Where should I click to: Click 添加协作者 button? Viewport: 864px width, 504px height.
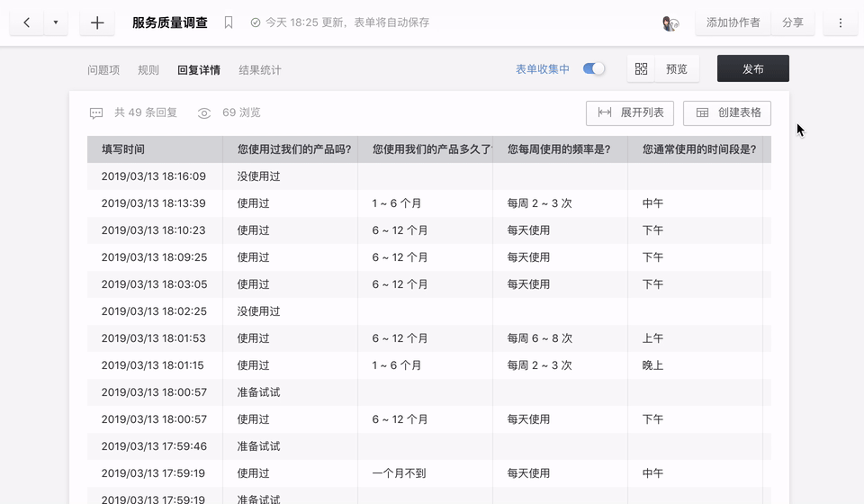point(733,22)
